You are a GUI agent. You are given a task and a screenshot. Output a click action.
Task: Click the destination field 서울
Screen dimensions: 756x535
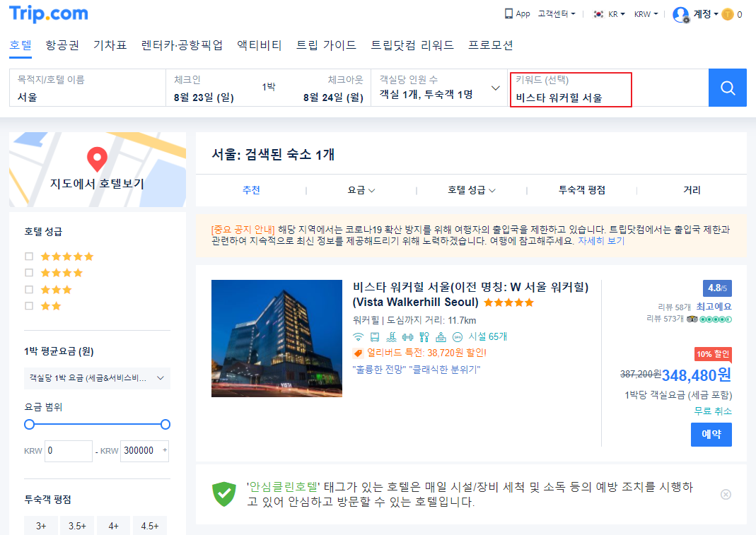pos(87,88)
